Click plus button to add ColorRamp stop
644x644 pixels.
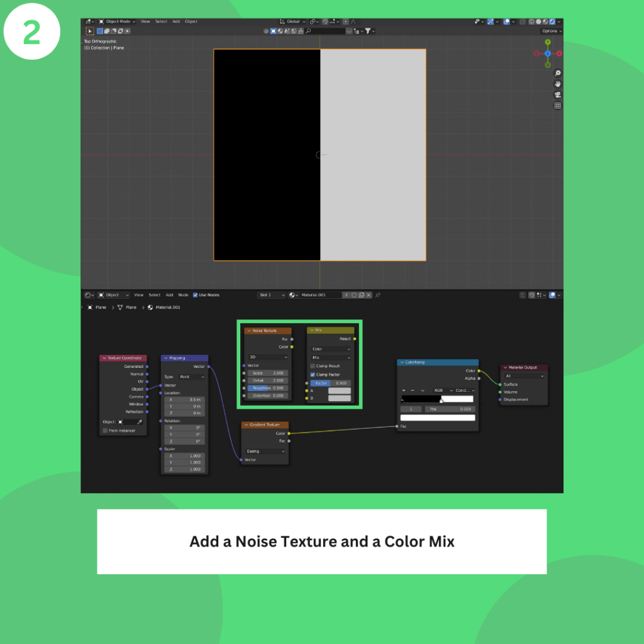click(x=404, y=390)
